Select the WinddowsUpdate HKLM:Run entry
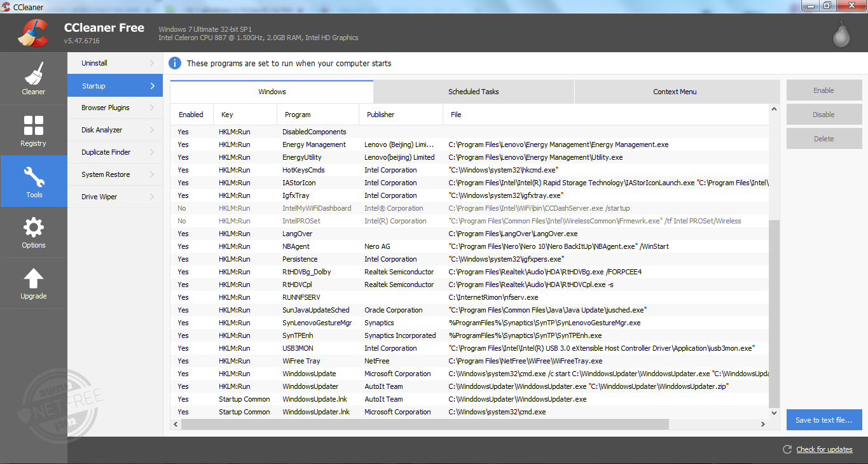The height and width of the screenshot is (464, 868). point(470,374)
